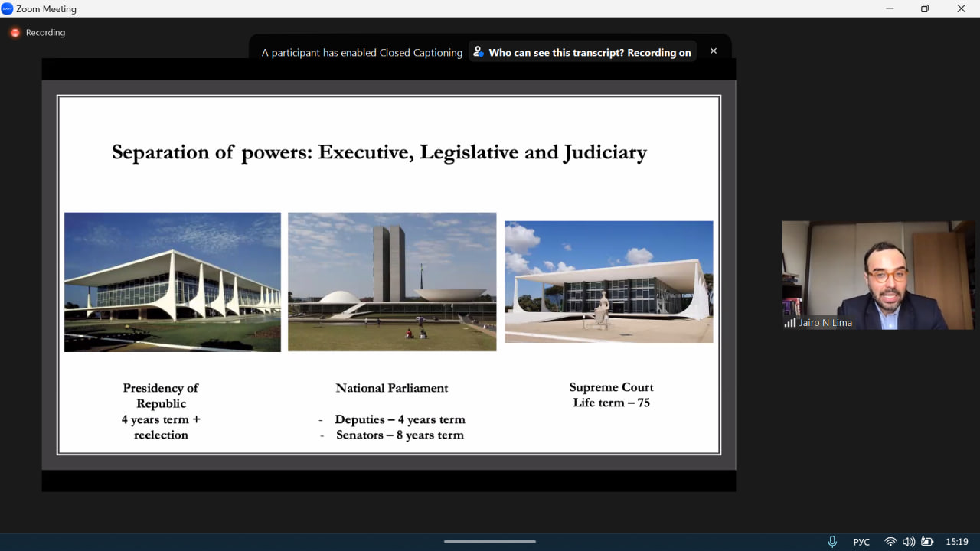Minimize the Zoom Meeting window
This screenshot has height=551, width=980.
(890, 8)
